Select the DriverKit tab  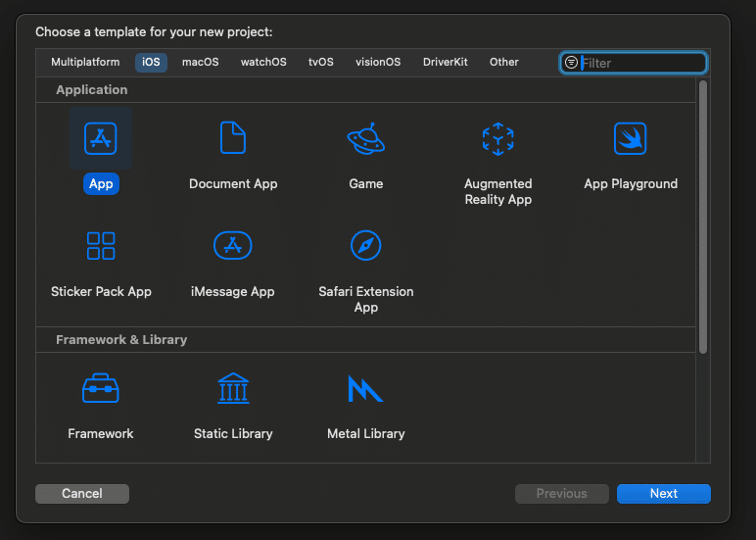(445, 63)
